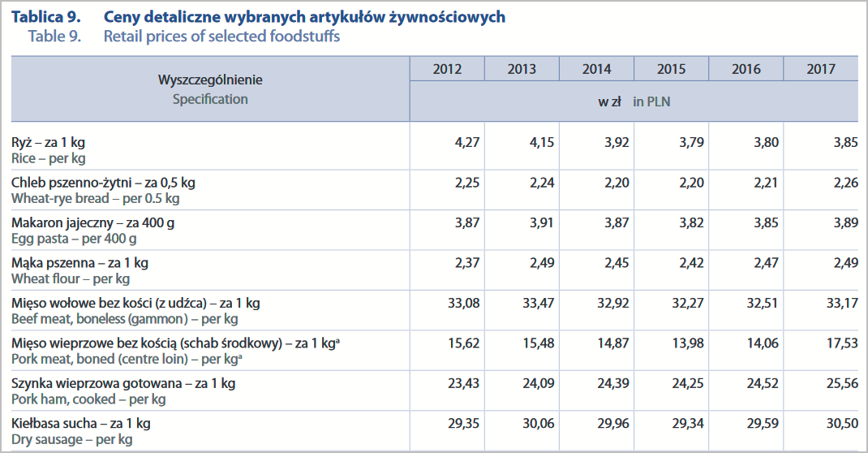868x453 pixels.
Task: Click the cooked ham price 24,39 for 2014
Action: [613, 383]
